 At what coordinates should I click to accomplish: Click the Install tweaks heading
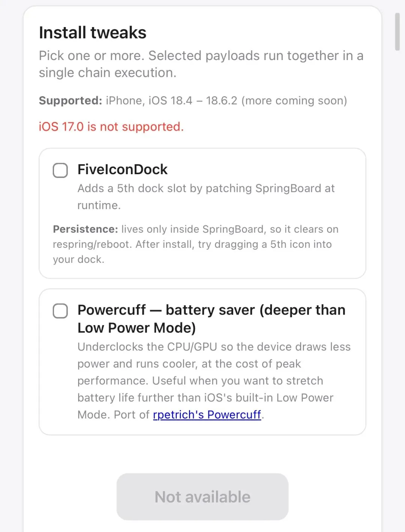[93, 33]
